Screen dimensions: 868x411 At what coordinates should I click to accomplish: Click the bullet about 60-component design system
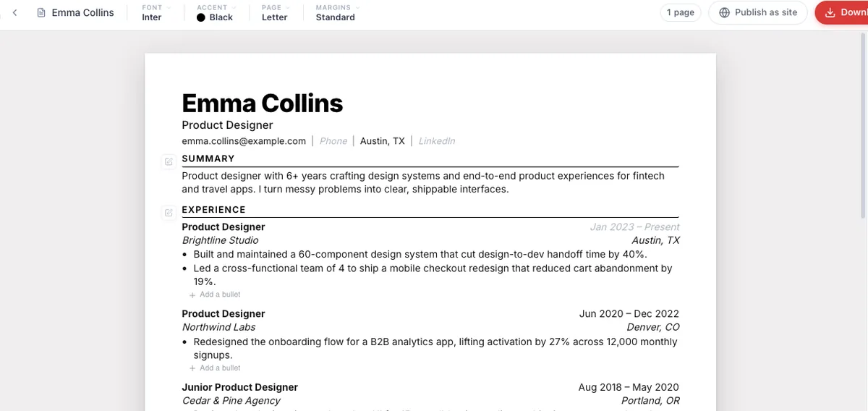(420, 254)
